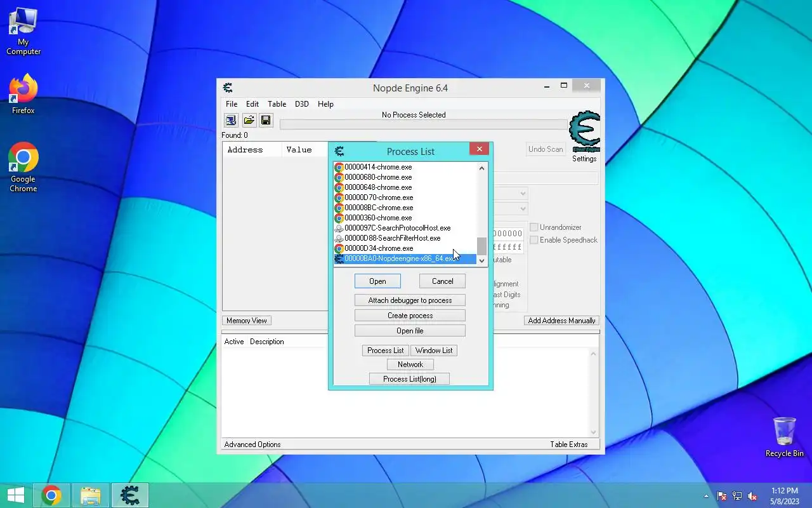Select the Recycle Bin desktop icon
This screenshot has height=508, width=812.
785,437
